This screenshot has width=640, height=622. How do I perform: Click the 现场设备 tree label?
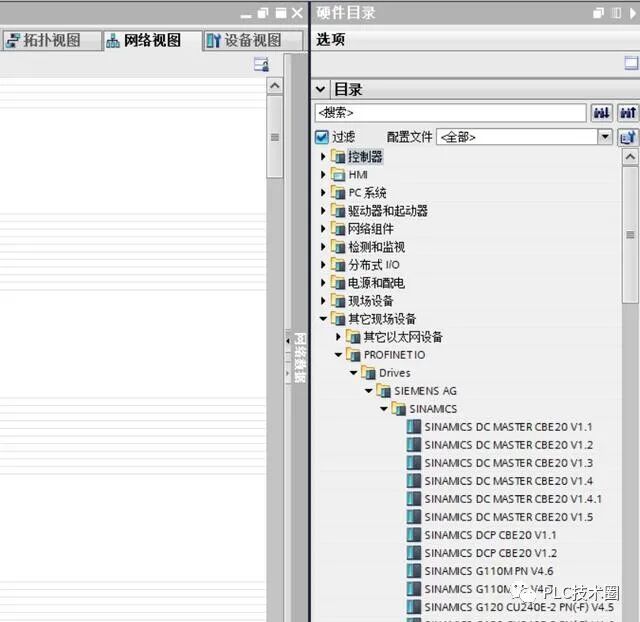coord(371,301)
